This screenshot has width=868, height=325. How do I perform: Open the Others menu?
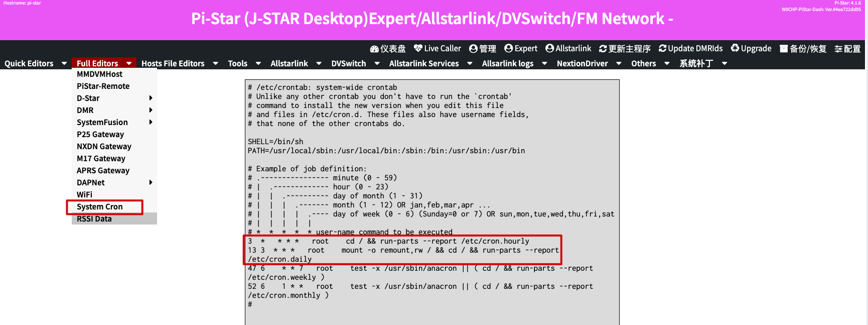(644, 63)
